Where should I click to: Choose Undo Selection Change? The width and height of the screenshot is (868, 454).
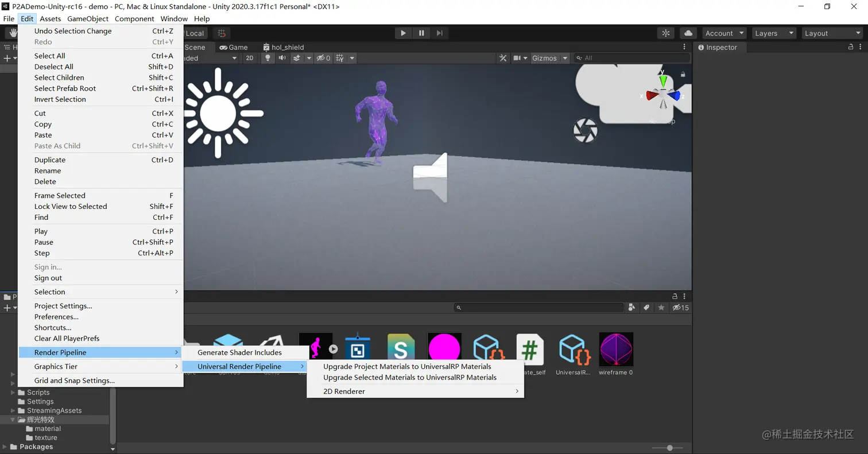tap(100, 31)
